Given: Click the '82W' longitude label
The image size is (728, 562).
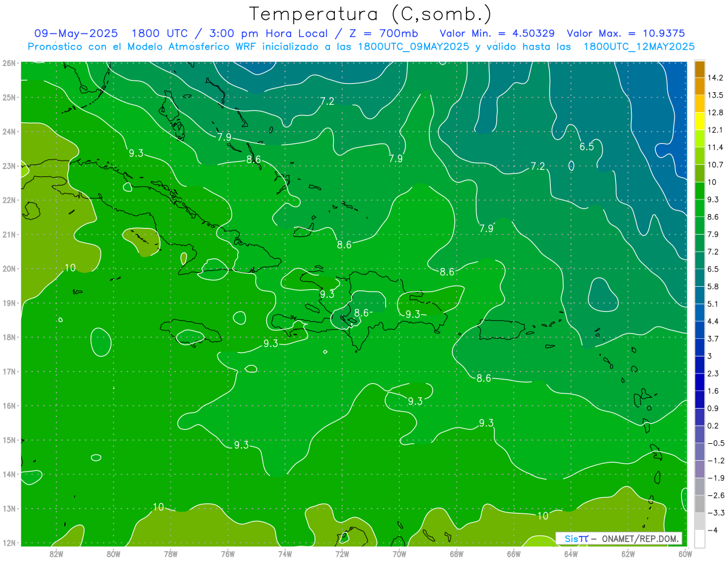Looking at the screenshot, I should [56, 554].
